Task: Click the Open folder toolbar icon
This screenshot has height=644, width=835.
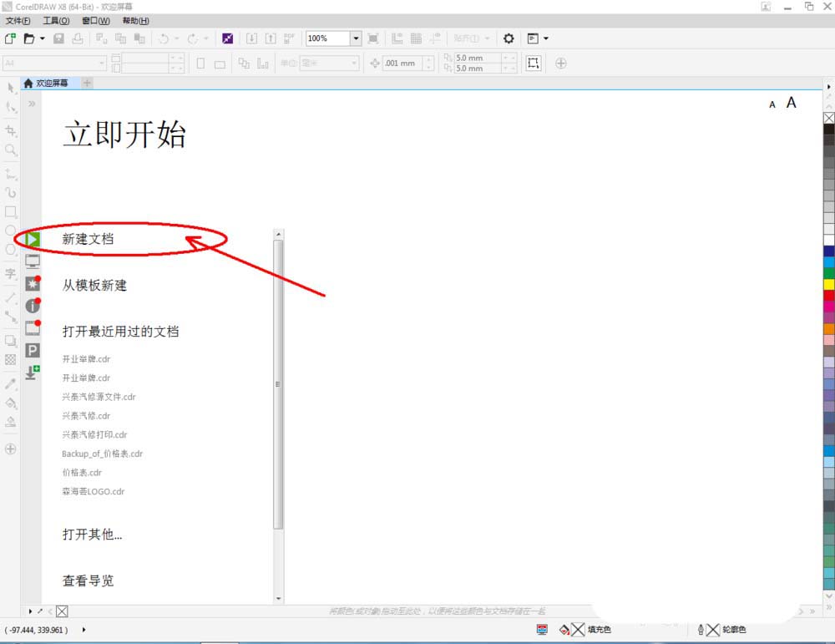Action: [x=29, y=38]
